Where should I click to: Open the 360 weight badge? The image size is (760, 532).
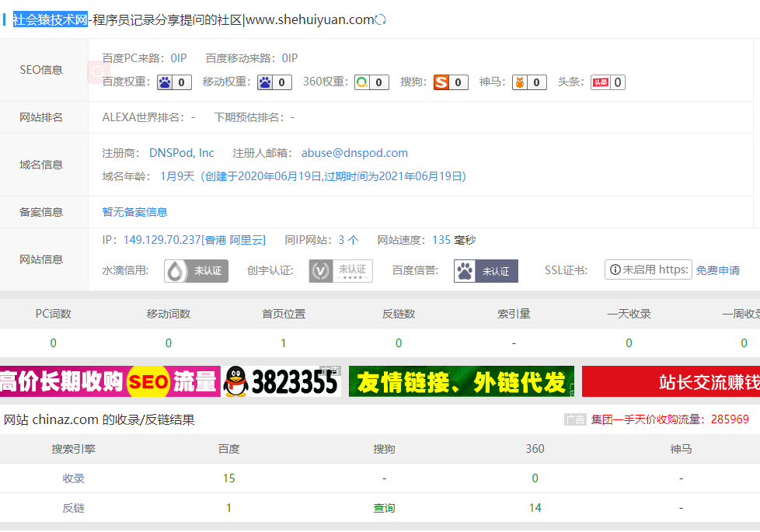click(371, 82)
